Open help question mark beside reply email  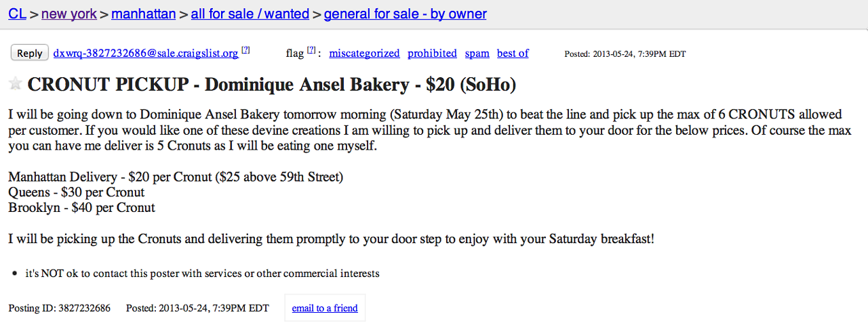(x=245, y=50)
